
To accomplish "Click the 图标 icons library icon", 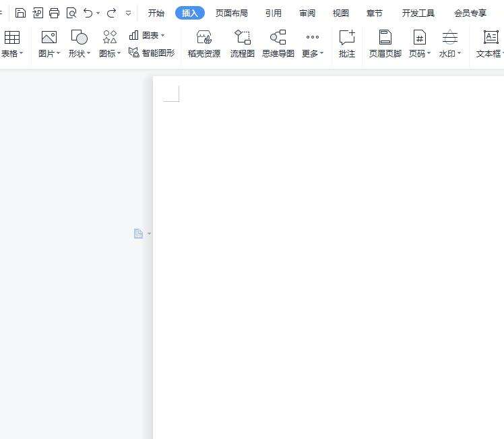I will pos(110,37).
